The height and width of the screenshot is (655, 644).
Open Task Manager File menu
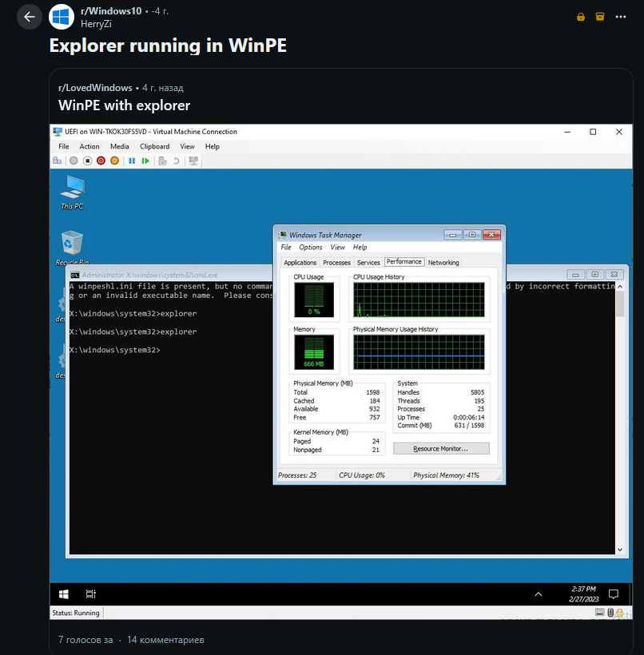coord(286,248)
